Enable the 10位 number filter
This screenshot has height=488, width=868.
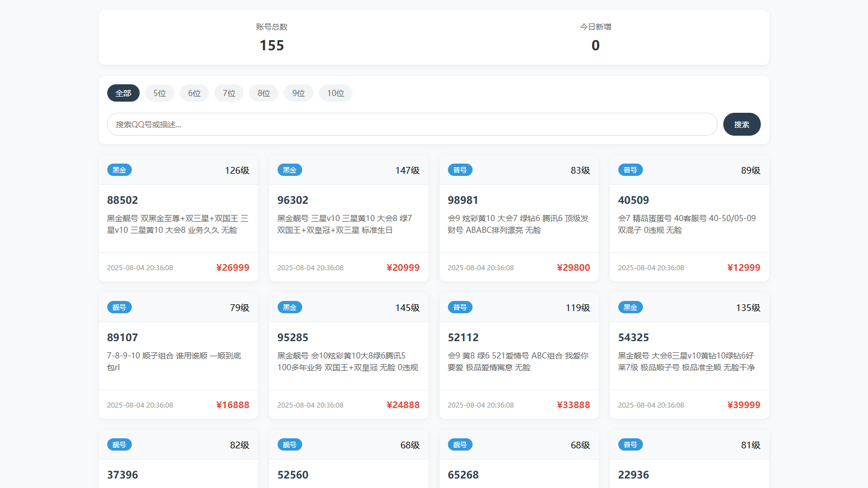click(335, 93)
